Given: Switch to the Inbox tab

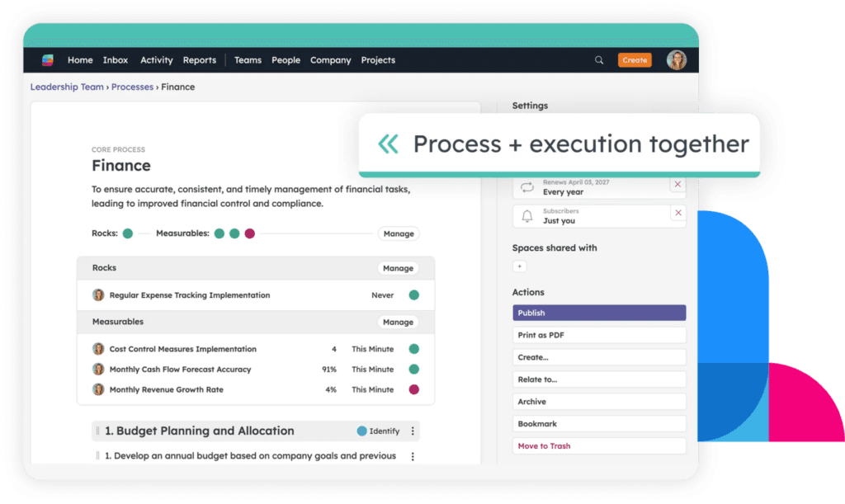Looking at the screenshot, I should tap(116, 59).
